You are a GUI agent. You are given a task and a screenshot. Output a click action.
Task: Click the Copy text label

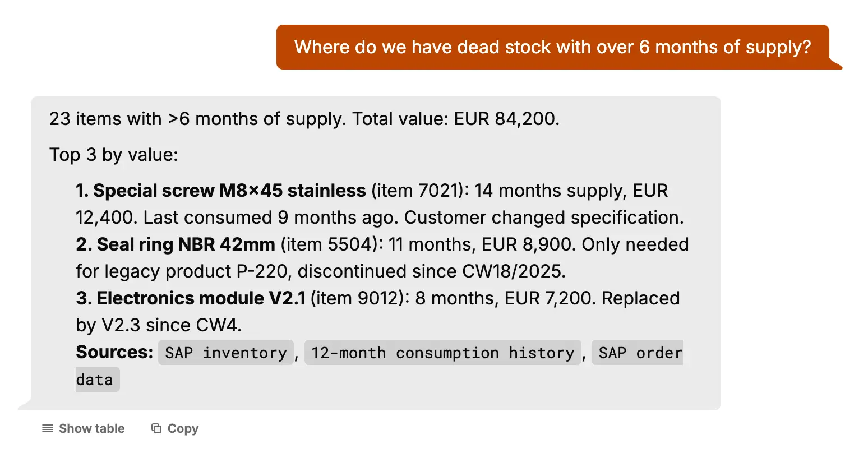tap(183, 429)
